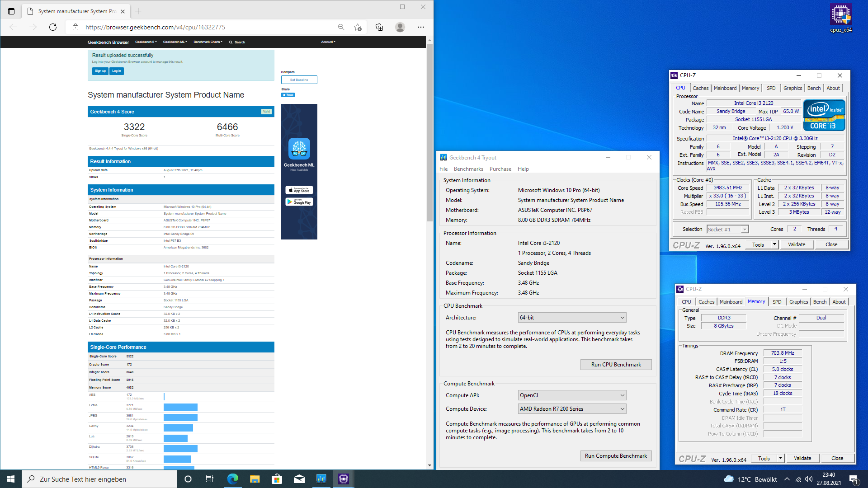This screenshot has width=868, height=488.
Task: Click Run Compute Benchmark button
Action: click(616, 456)
